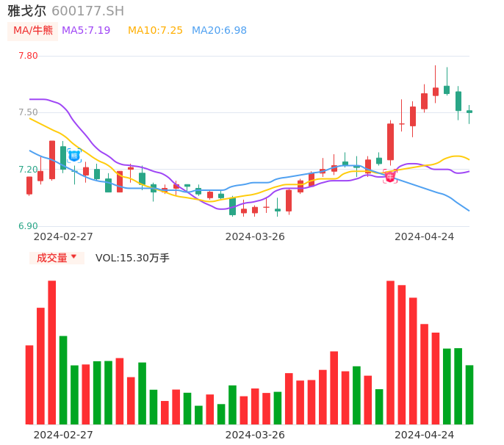504x445 pixels.
Task: Open the MA/牛熊 indicator selector
Action: [33, 31]
